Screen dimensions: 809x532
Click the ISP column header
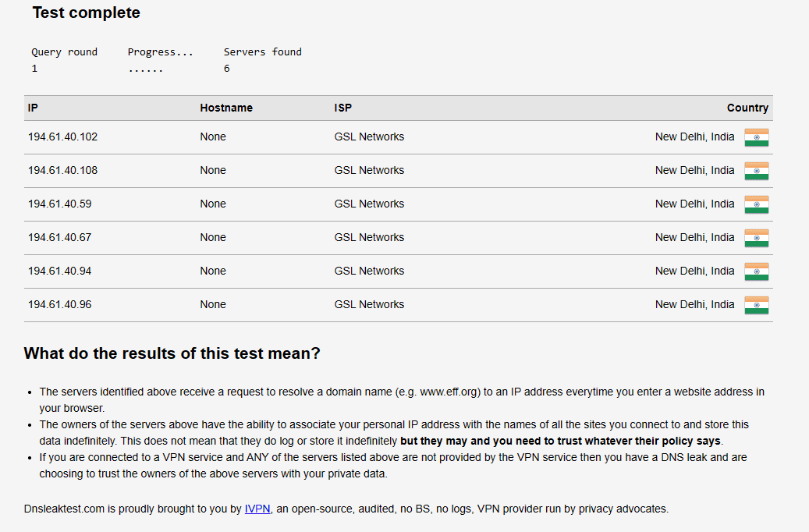[343, 108]
